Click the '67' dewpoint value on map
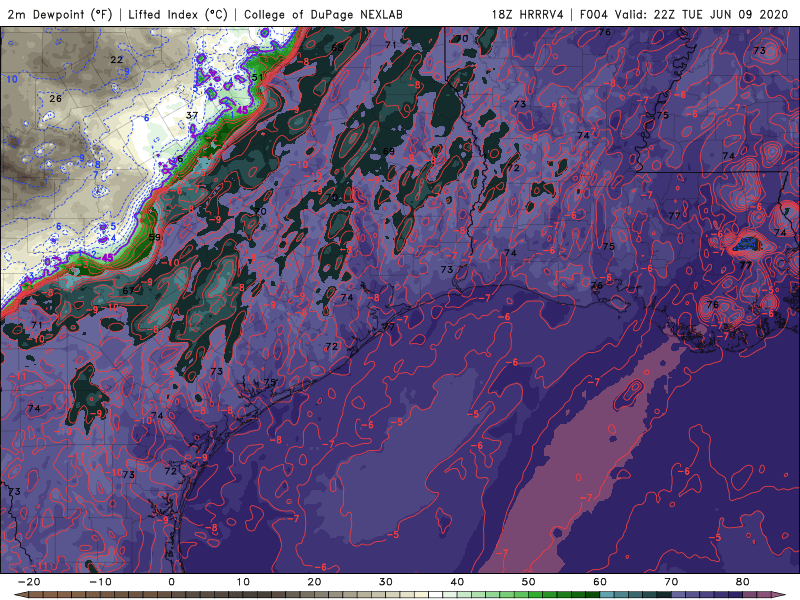 click(129, 290)
